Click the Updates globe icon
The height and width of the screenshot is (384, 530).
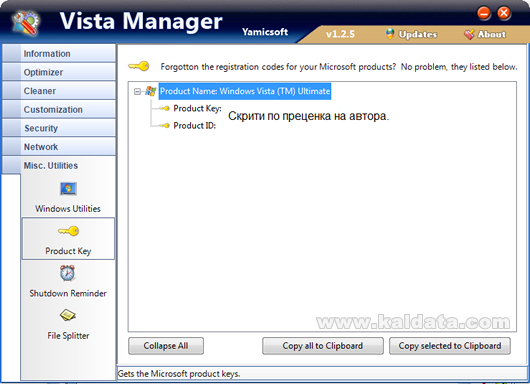tap(390, 34)
